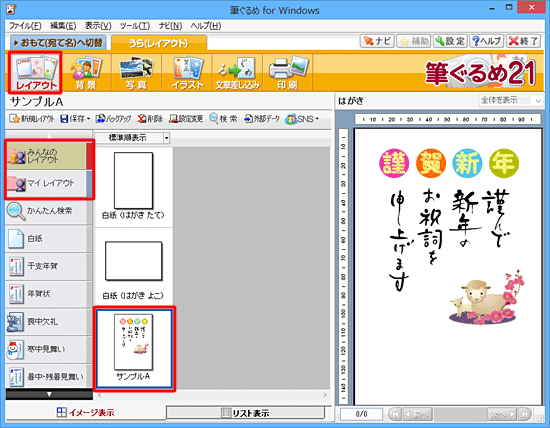Open the 文章差し込み text insert tool

[x=237, y=72]
